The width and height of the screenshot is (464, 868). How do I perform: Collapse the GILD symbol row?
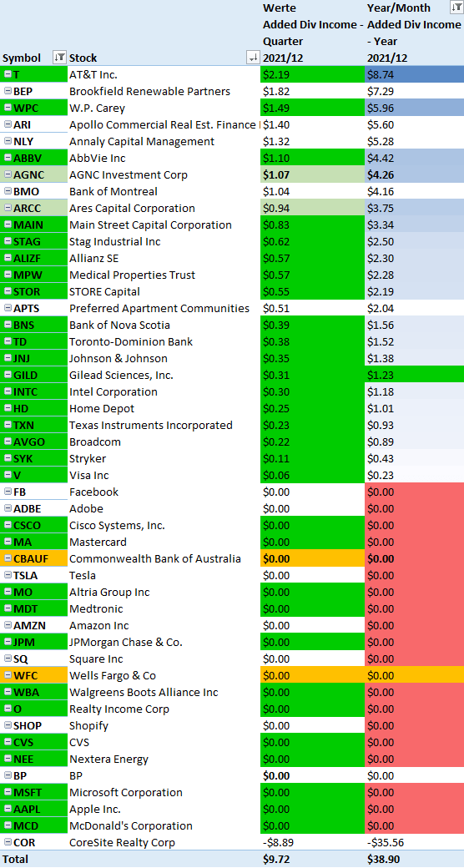tap(8, 375)
